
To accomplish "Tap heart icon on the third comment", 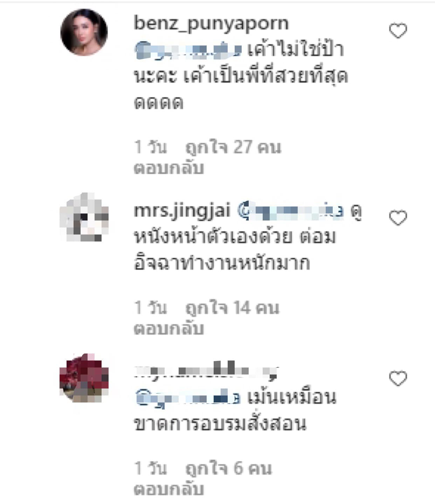I will [x=398, y=378].
